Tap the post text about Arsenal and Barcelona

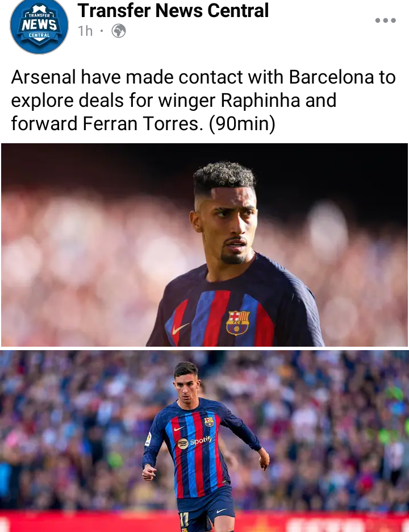[203, 100]
